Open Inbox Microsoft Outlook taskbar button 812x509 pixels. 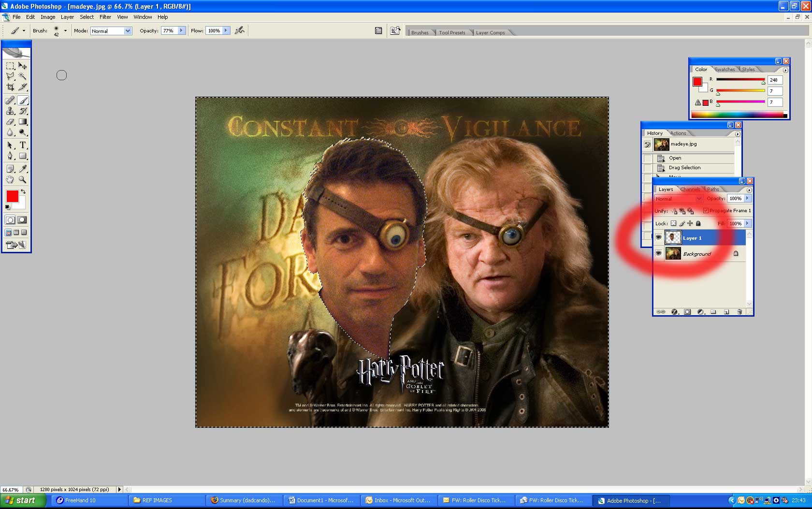399,500
